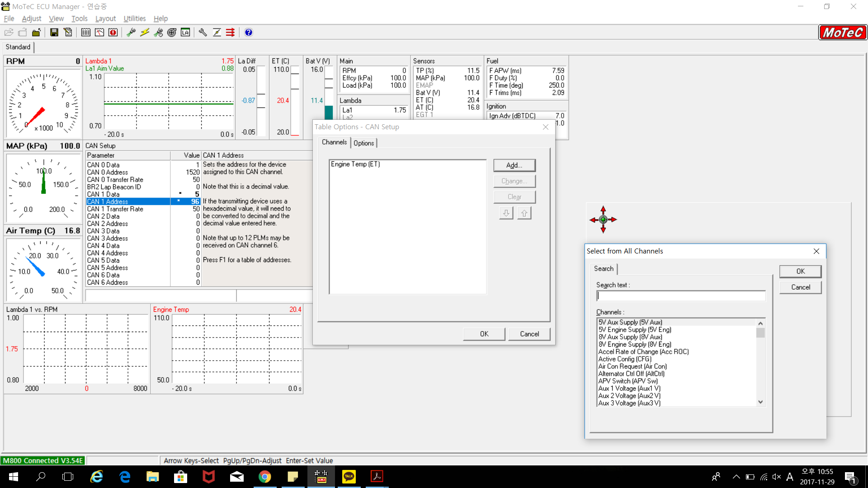Open injector timing icon with clock

click(x=158, y=33)
